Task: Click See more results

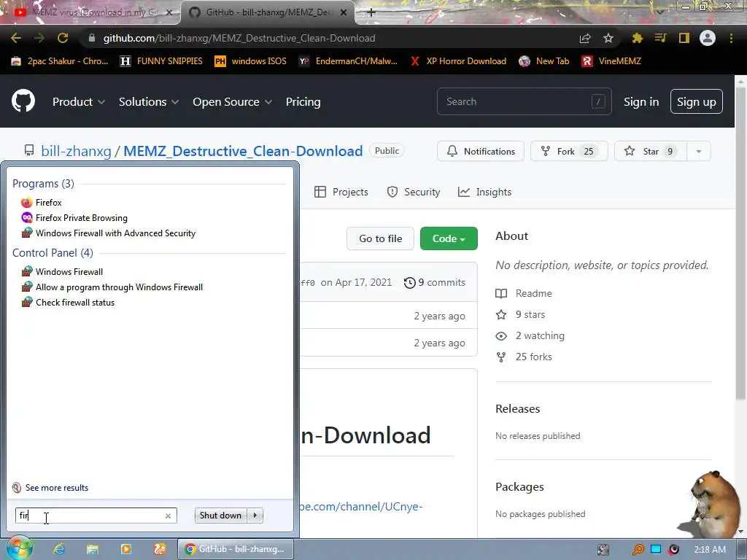Action: pyautogui.click(x=50, y=488)
